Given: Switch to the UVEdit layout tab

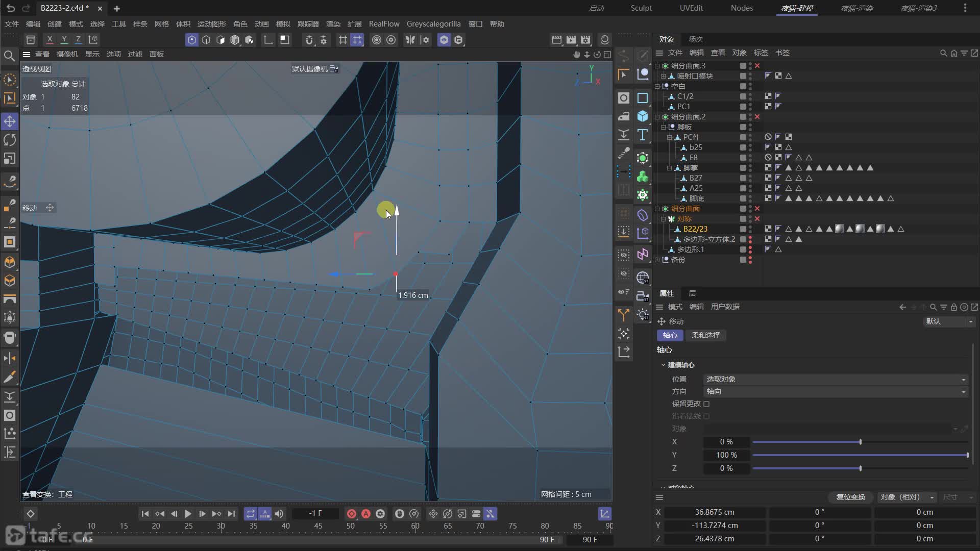Looking at the screenshot, I should [x=691, y=8].
